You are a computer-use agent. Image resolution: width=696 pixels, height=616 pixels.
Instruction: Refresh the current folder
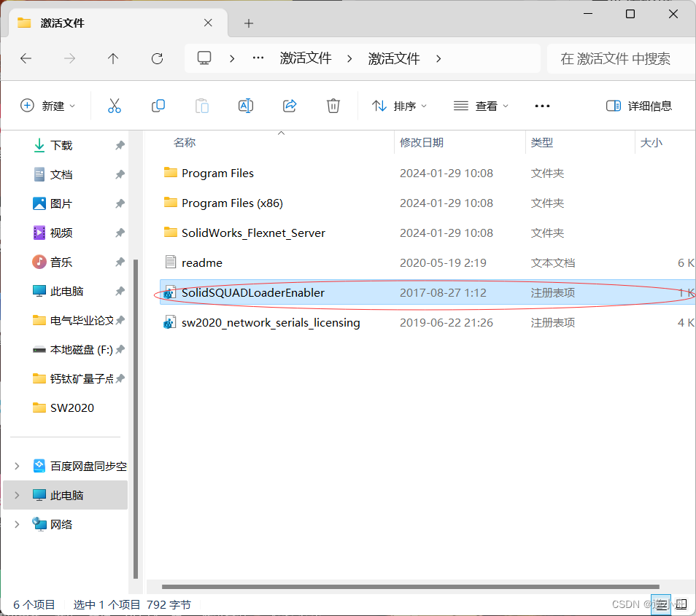pyautogui.click(x=157, y=58)
